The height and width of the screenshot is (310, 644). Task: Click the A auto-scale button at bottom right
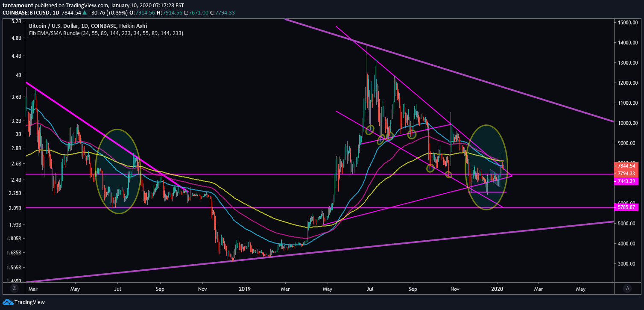[x=627, y=288]
